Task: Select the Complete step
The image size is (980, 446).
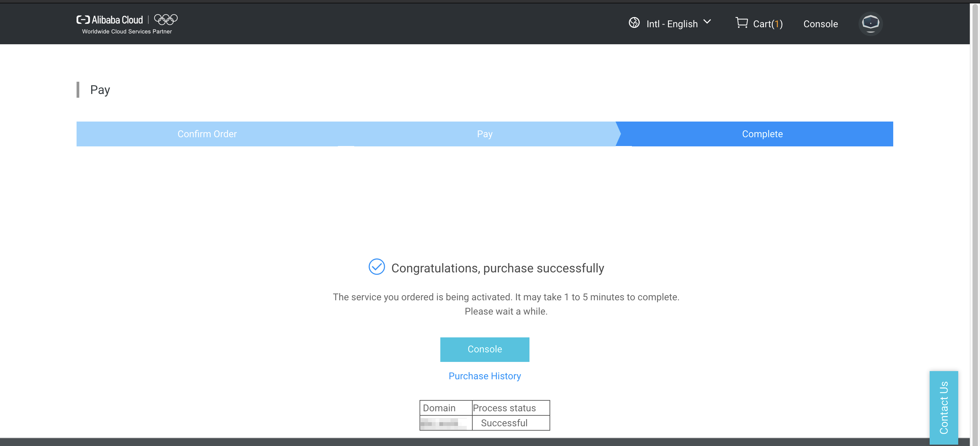Action: [x=762, y=134]
